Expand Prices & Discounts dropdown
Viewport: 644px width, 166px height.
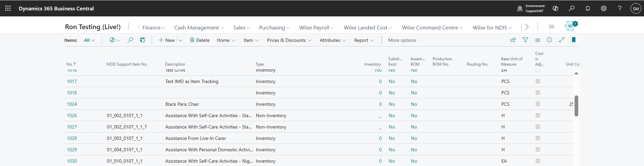(289, 40)
